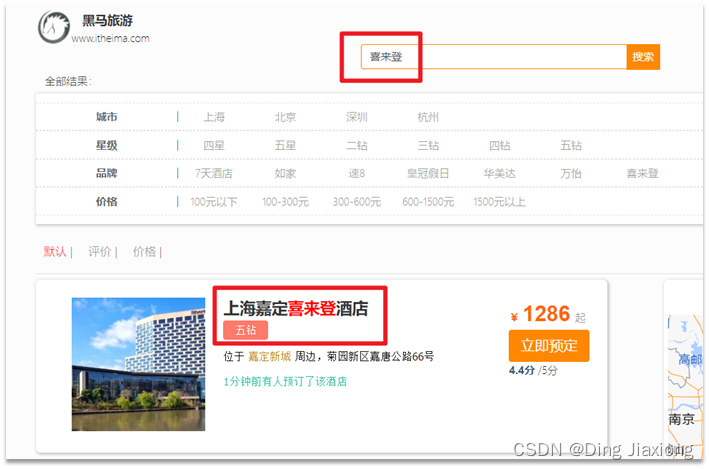The image size is (709, 469).
Task: Choose brand 皇冠假日
Action: click(428, 173)
